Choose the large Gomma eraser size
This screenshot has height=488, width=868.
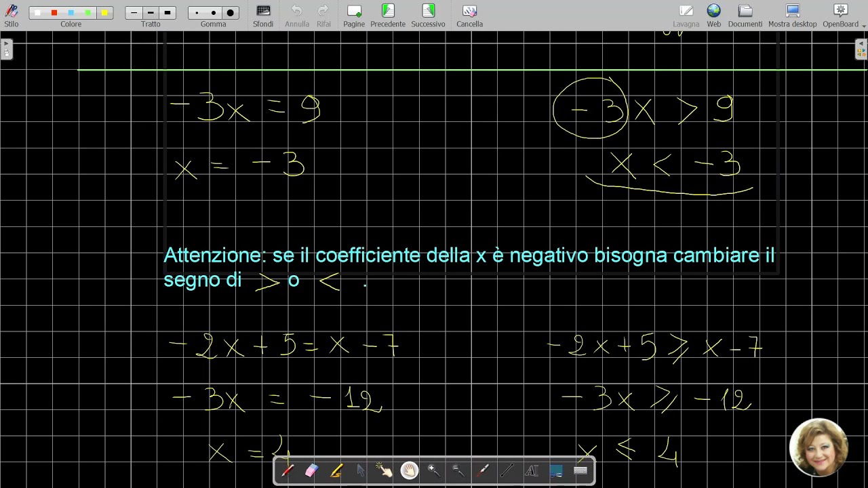[230, 13]
